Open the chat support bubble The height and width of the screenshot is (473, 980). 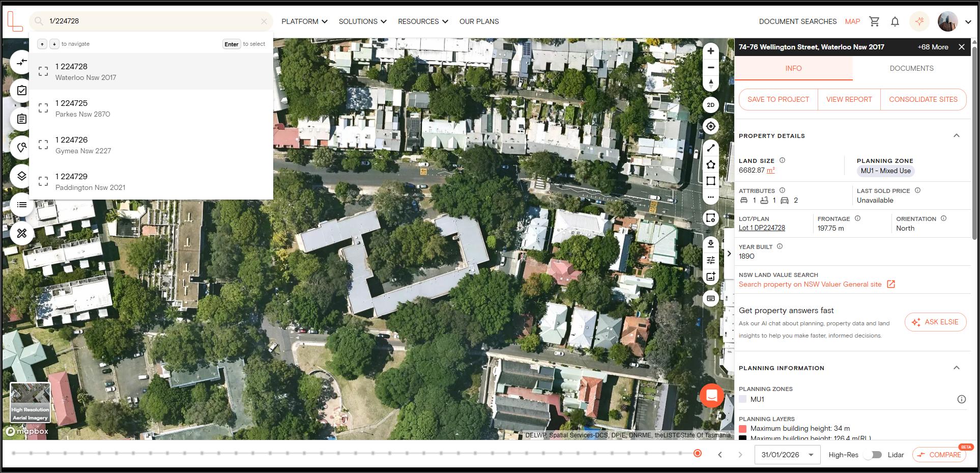tap(712, 395)
